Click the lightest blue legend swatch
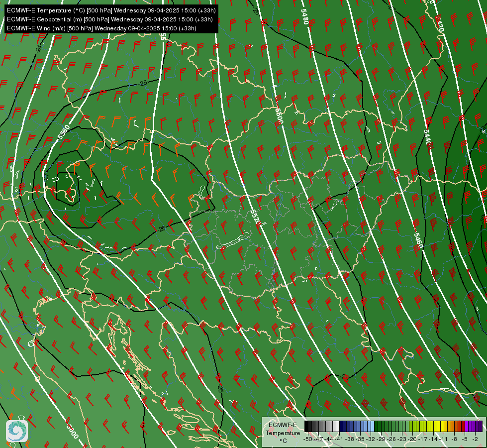487x448 pixels. [x=373, y=426]
